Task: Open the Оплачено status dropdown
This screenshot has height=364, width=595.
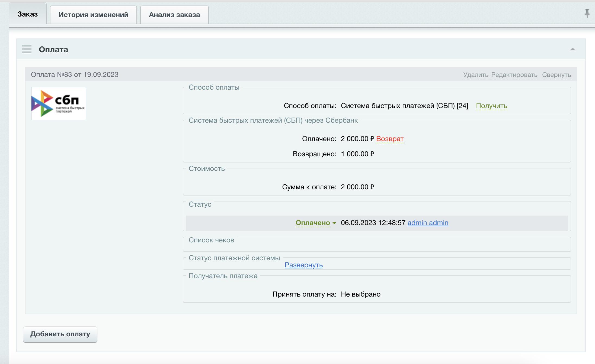Action: point(316,223)
